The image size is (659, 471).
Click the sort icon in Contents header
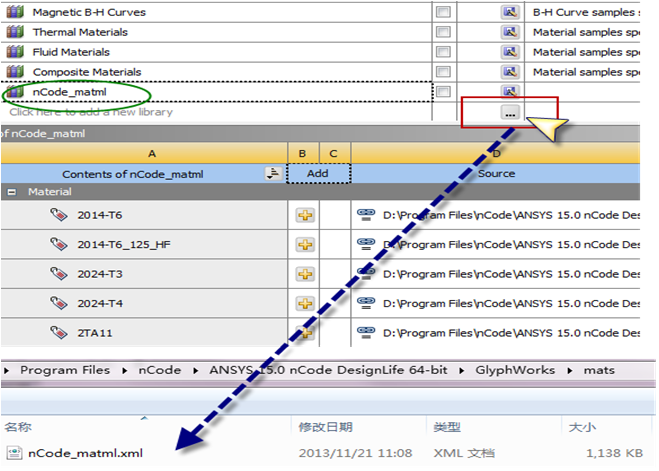(x=273, y=173)
